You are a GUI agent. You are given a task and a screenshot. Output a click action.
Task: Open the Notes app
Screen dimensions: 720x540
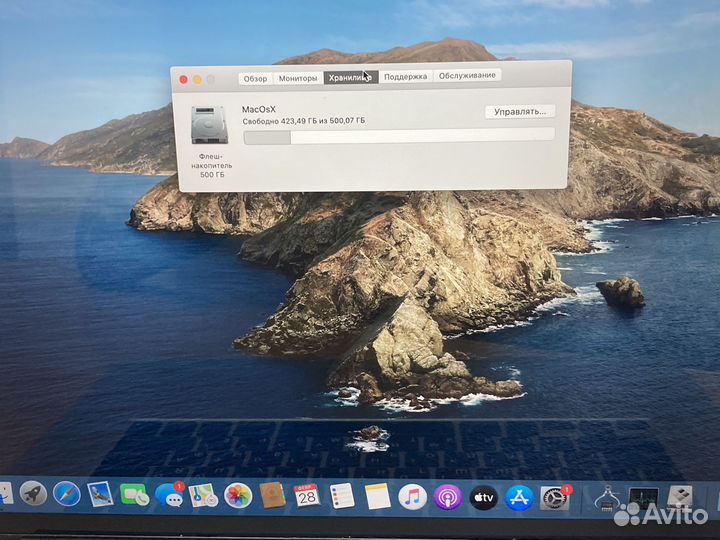377,496
